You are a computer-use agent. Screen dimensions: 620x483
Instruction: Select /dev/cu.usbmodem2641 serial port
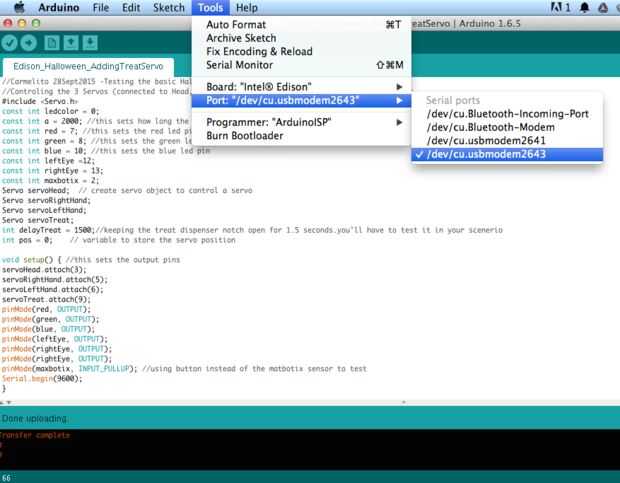click(507, 141)
